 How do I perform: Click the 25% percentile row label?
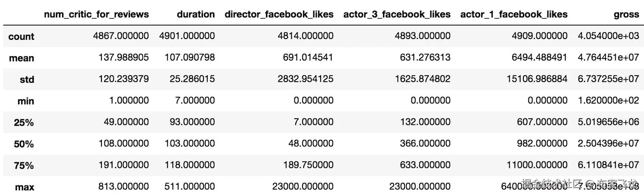[24, 122]
